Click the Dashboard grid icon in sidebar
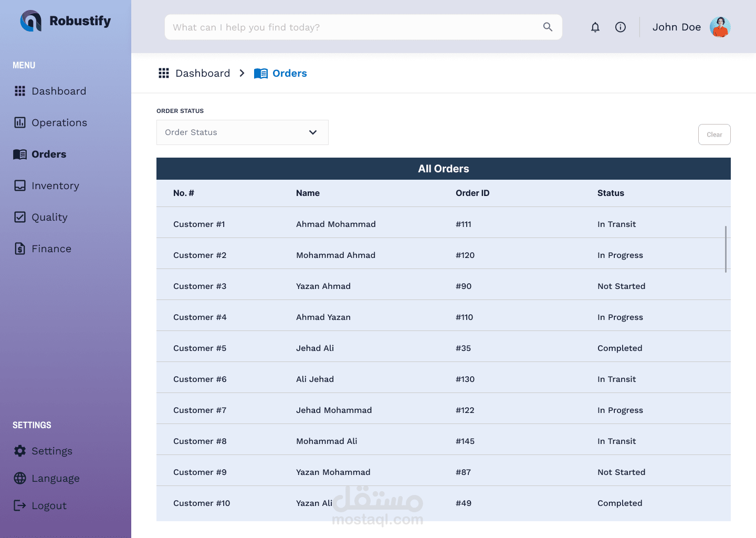756x538 pixels. (x=20, y=91)
